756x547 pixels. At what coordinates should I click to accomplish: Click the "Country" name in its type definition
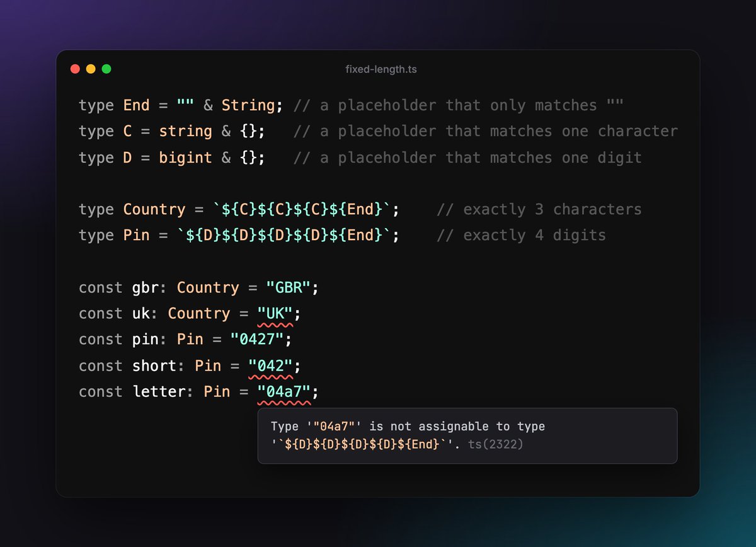coord(154,209)
